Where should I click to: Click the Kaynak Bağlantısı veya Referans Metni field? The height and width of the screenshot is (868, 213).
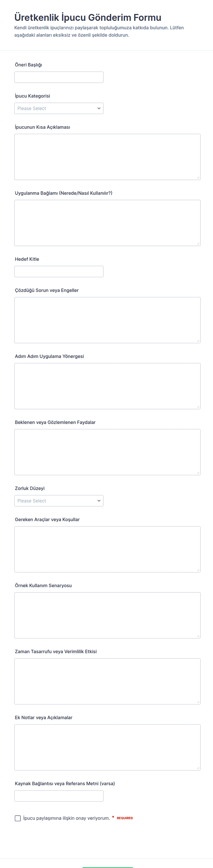pos(59,796)
